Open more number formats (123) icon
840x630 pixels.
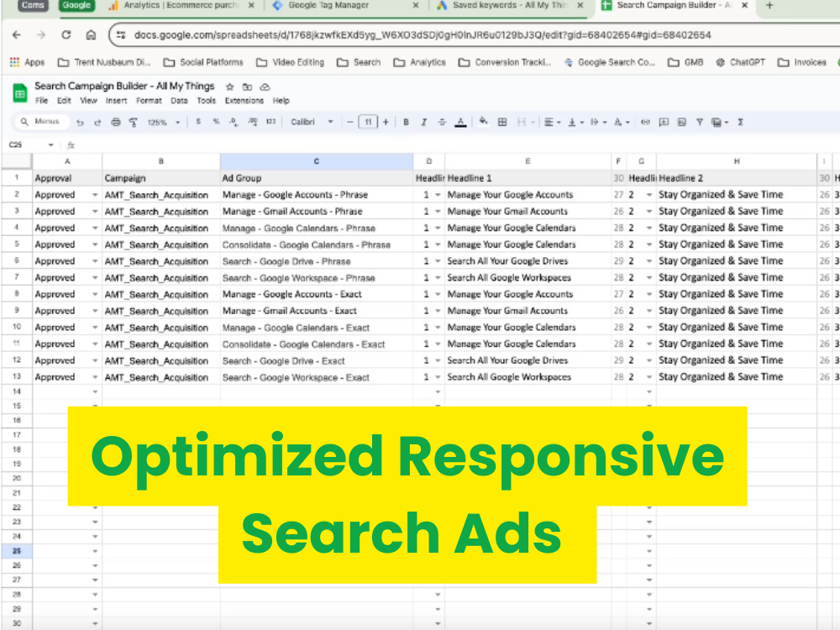tap(271, 122)
